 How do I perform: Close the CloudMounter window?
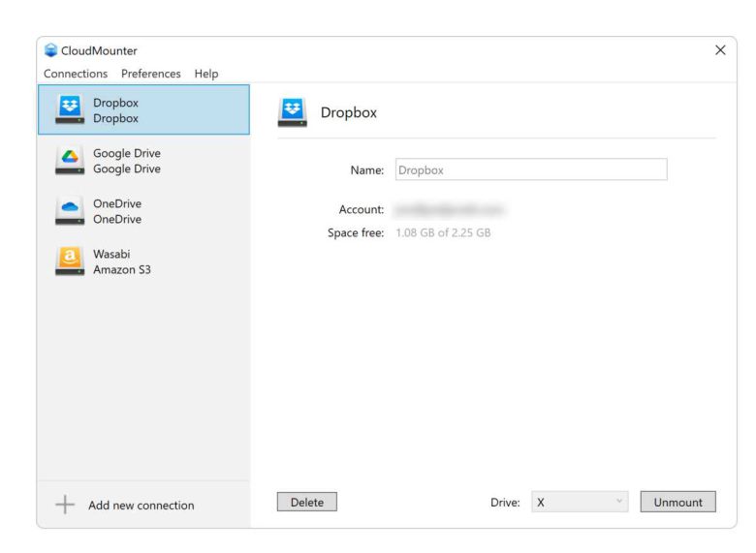(x=719, y=50)
